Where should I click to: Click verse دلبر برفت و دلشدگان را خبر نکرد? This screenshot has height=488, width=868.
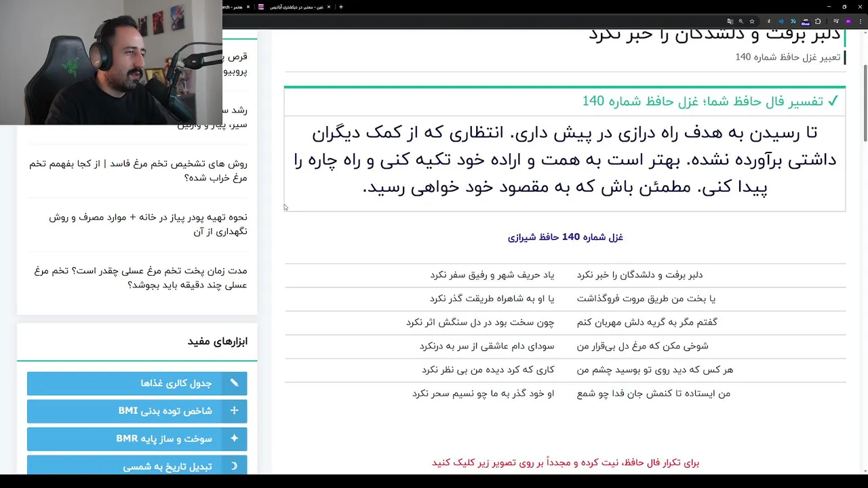(639, 274)
